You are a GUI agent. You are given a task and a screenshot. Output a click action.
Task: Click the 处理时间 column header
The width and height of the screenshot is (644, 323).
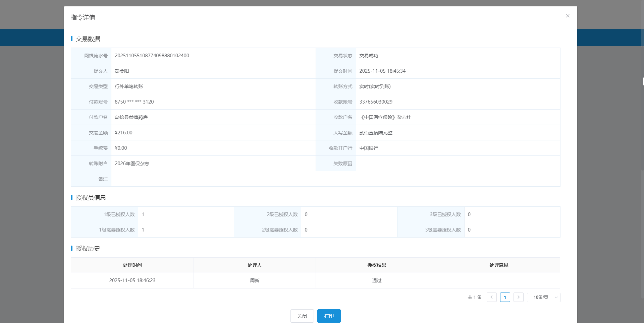tap(132, 265)
